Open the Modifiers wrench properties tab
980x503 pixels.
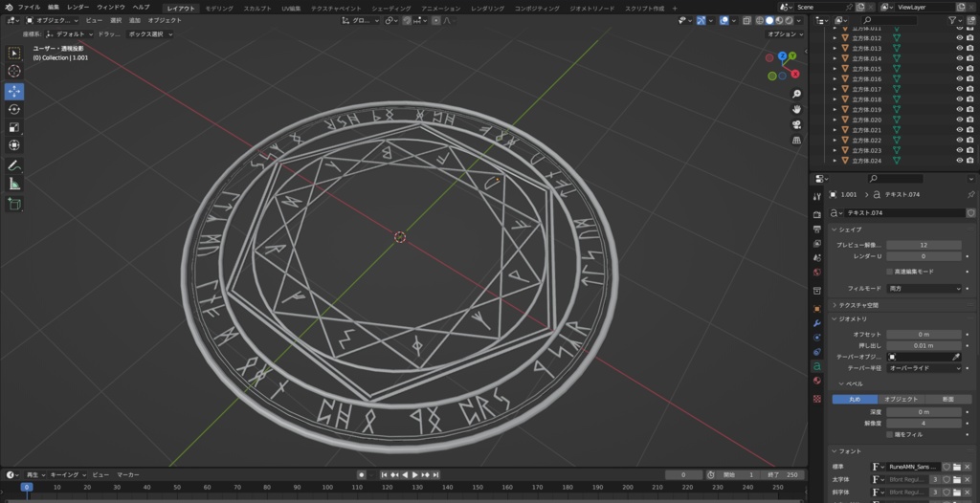[817, 323]
